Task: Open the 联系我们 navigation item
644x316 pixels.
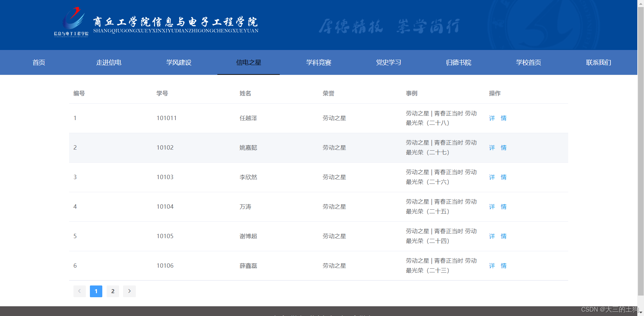Action: pos(598,62)
